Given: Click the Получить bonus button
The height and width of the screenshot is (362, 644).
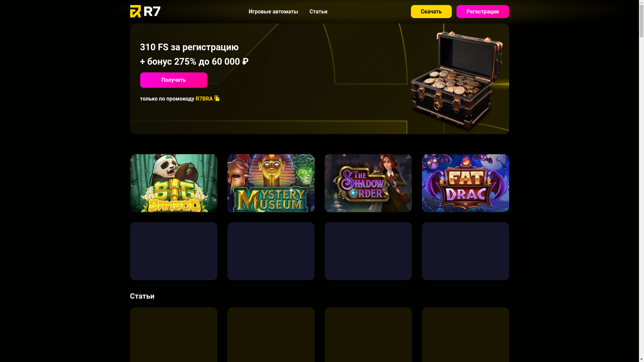Looking at the screenshot, I should (x=174, y=80).
